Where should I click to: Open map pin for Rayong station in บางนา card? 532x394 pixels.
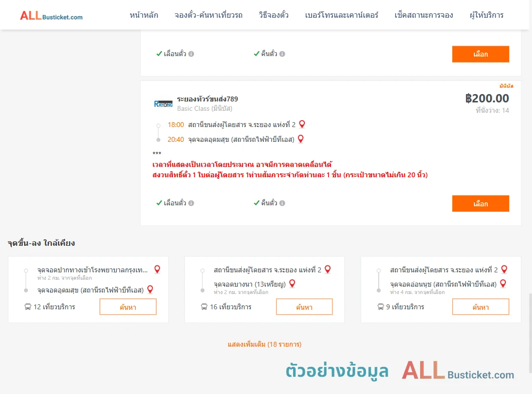(328, 269)
